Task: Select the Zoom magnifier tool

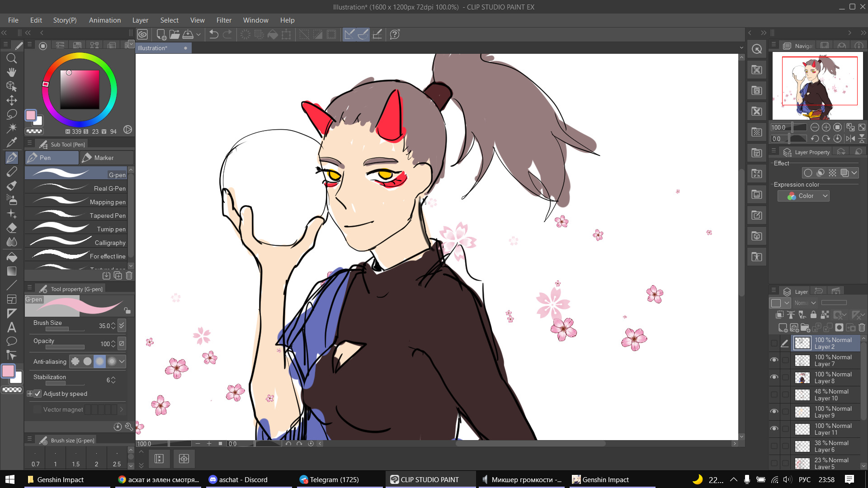Action: click(x=12, y=58)
